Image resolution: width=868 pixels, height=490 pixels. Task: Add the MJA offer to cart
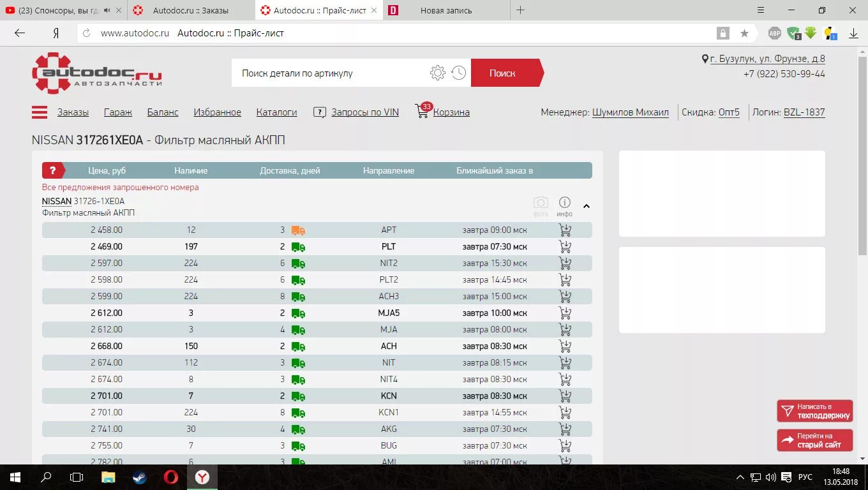(565, 330)
